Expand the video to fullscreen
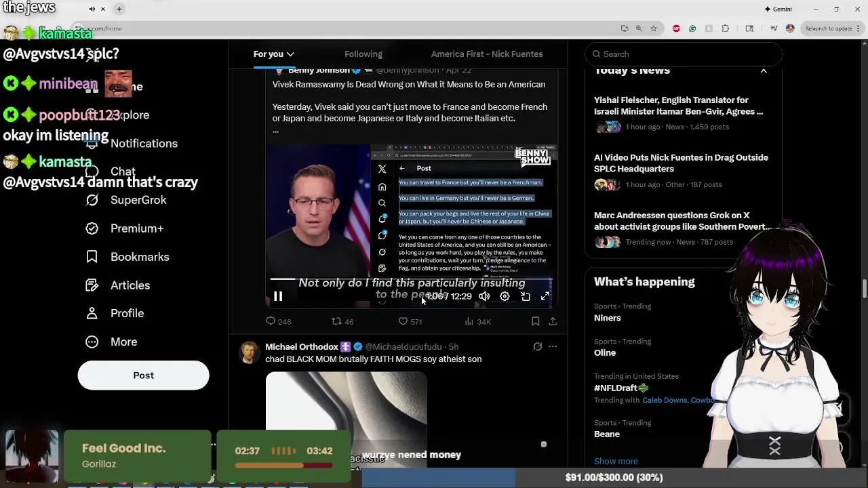The height and width of the screenshot is (488, 868). coord(545,296)
